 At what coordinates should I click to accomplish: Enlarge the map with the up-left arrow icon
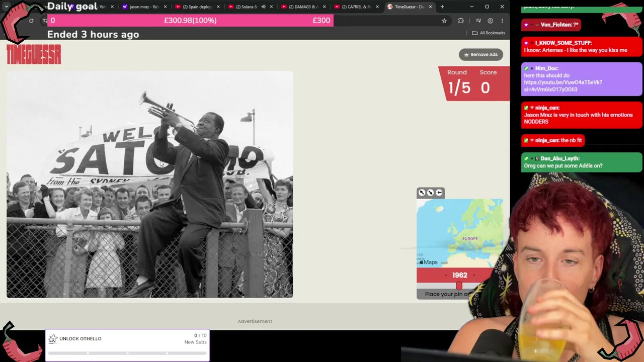422,193
